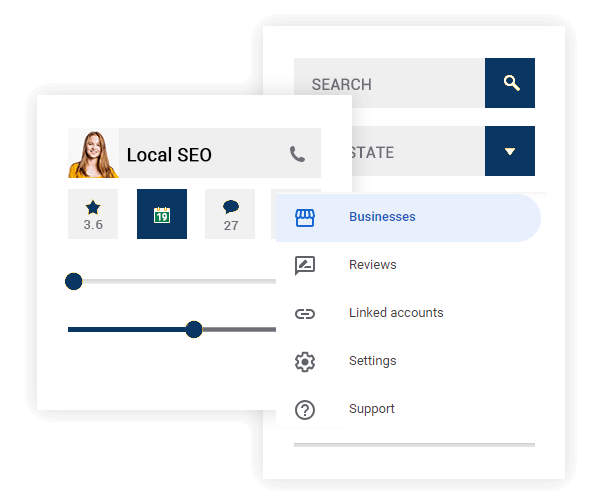Screen dimensions: 600x500
Task: Click the phone call icon
Action: [x=297, y=154]
